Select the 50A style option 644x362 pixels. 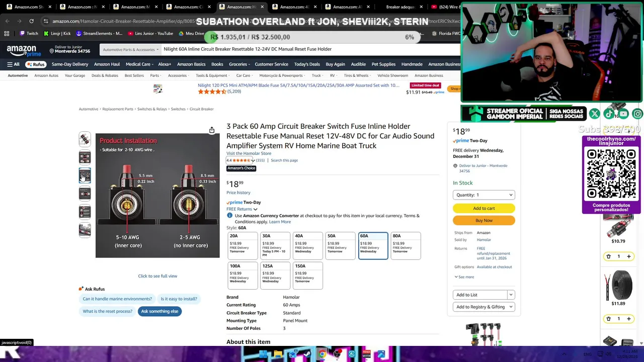(340, 246)
